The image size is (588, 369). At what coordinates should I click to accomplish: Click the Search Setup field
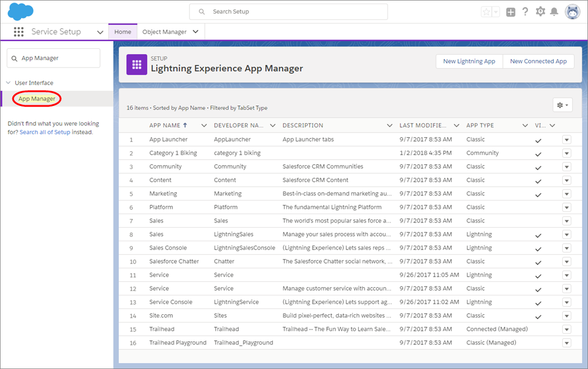point(288,12)
